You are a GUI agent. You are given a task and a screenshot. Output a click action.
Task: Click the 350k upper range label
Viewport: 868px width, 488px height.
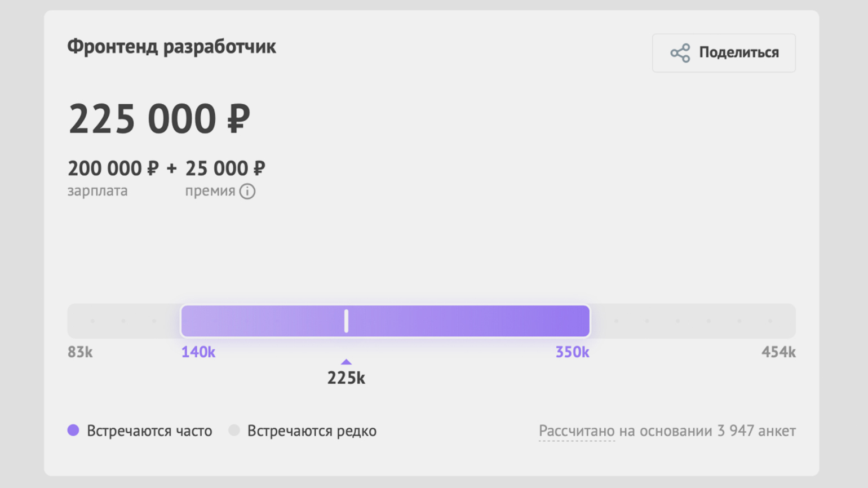[x=572, y=352]
